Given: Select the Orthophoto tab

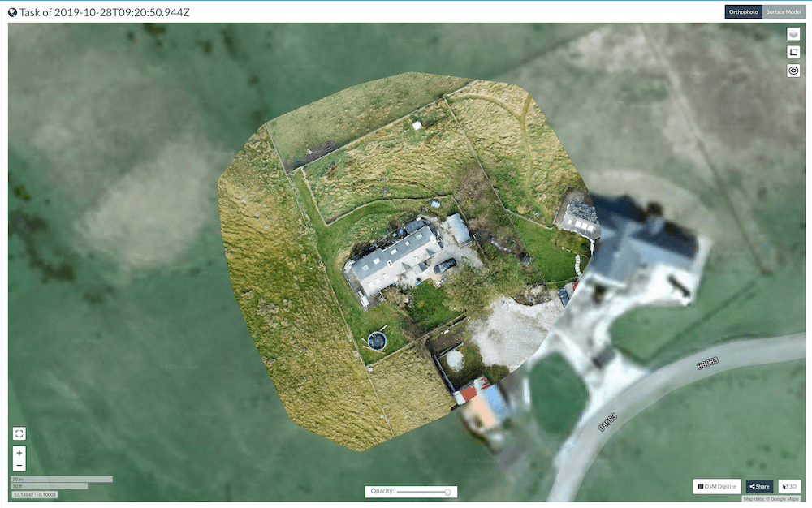Looking at the screenshot, I should pyautogui.click(x=743, y=12).
